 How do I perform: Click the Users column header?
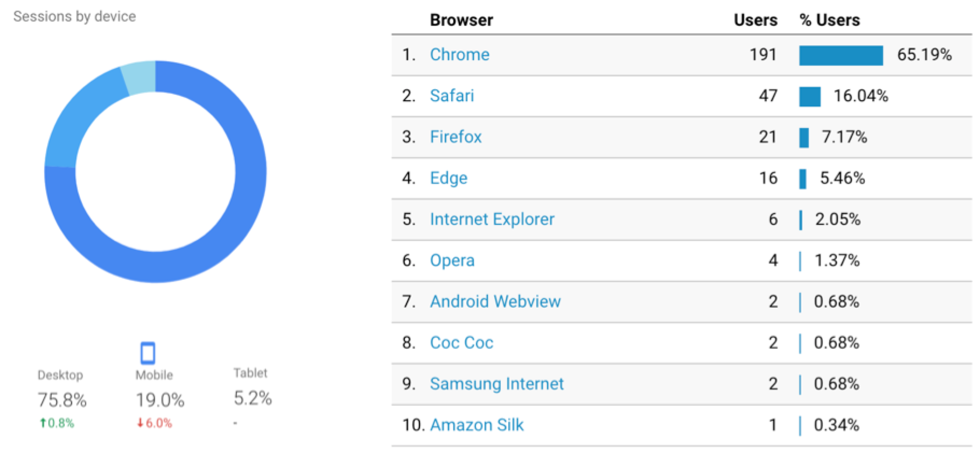[x=755, y=20]
